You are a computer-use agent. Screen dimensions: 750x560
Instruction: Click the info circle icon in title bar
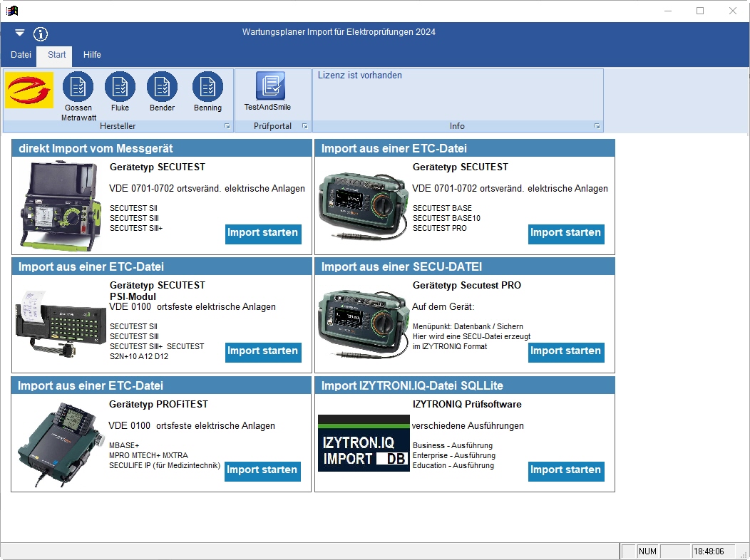(41, 33)
